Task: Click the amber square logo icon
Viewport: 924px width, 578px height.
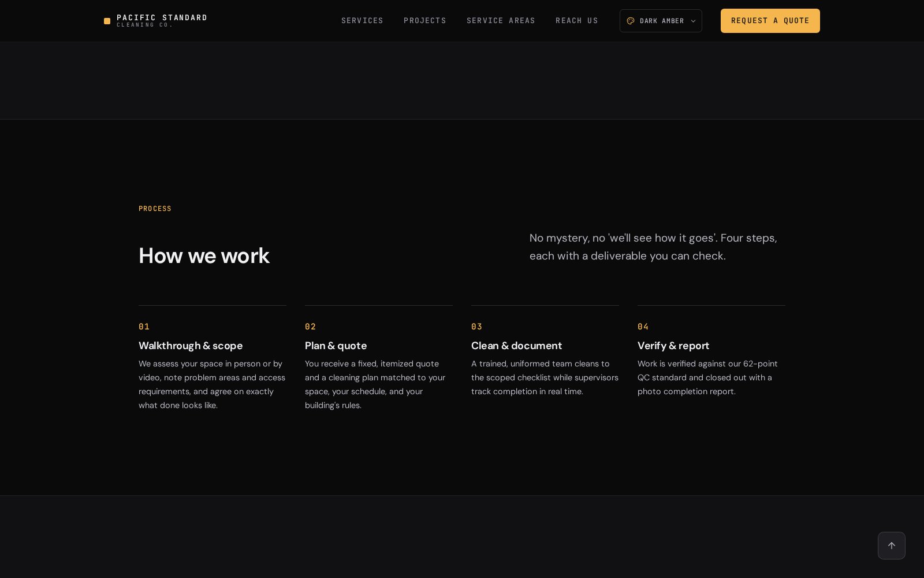Action: point(107,21)
